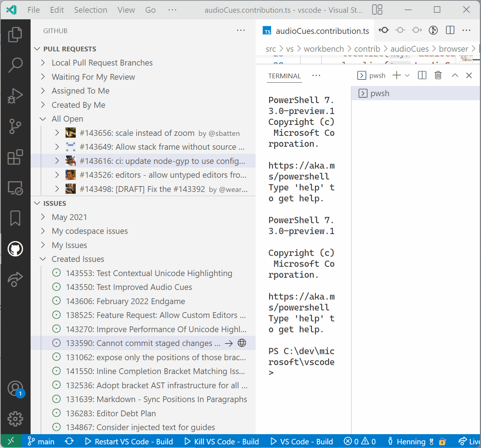Split the terminal
The height and width of the screenshot is (448, 481).
point(422,75)
